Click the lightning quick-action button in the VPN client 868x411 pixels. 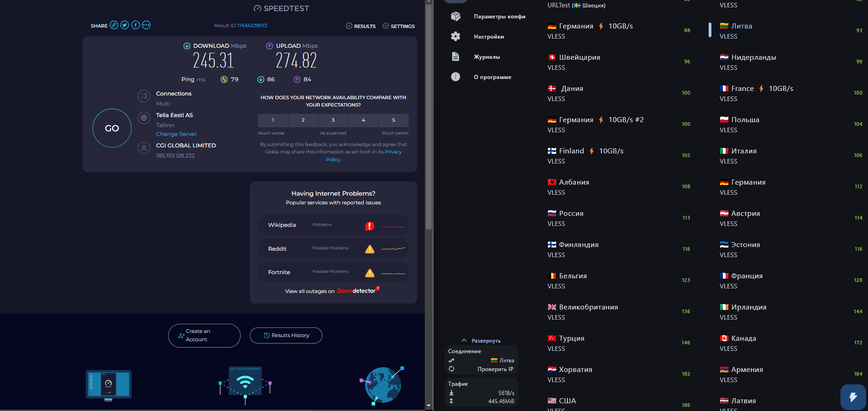pyautogui.click(x=853, y=397)
